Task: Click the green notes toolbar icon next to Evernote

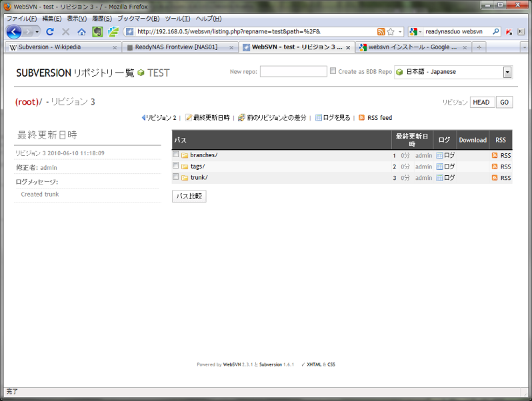Action: tap(113, 32)
